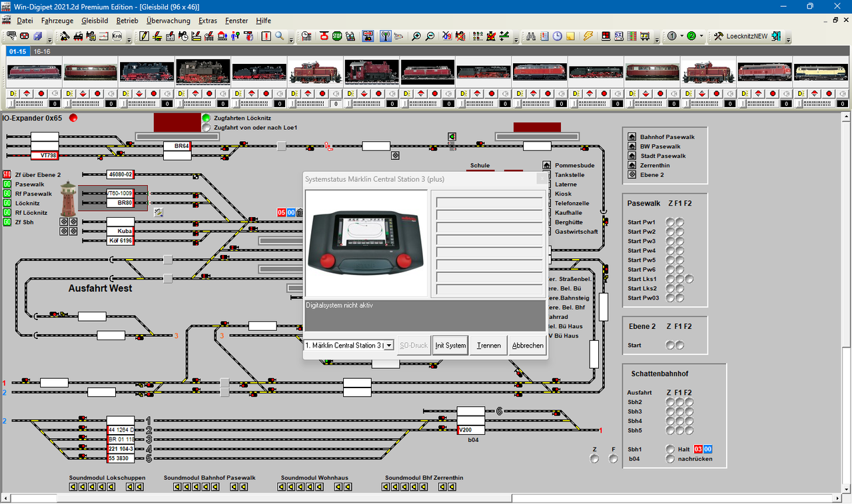Click the numbered circle 1 toolbar icon
This screenshot has height=504, width=852.
pos(671,36)
